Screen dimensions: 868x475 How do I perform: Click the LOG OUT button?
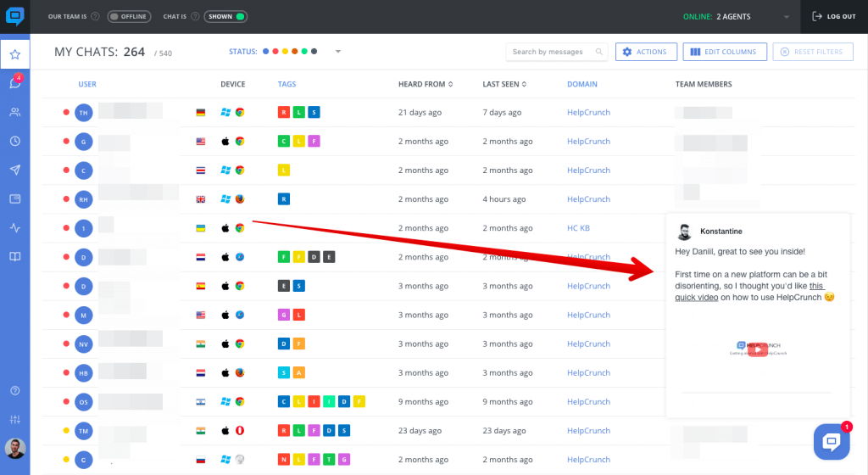(834, 17)
